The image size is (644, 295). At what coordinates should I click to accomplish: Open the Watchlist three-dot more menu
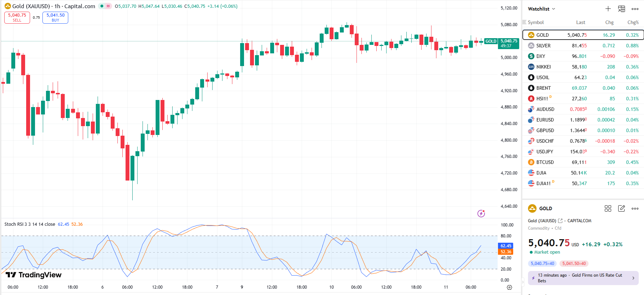pyautogui.click(x=635, y=9)
